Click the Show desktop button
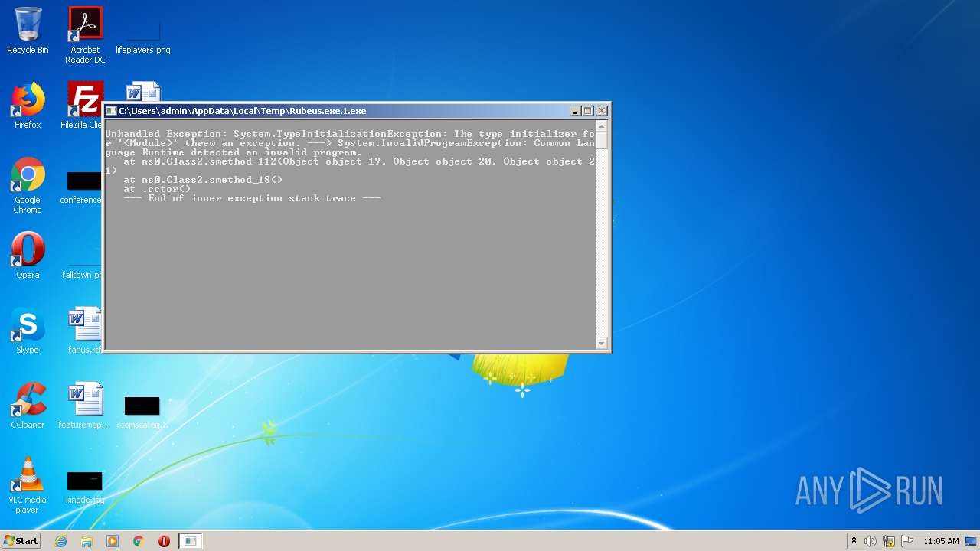This screenshot has width=980, height=551. point(972,541)
